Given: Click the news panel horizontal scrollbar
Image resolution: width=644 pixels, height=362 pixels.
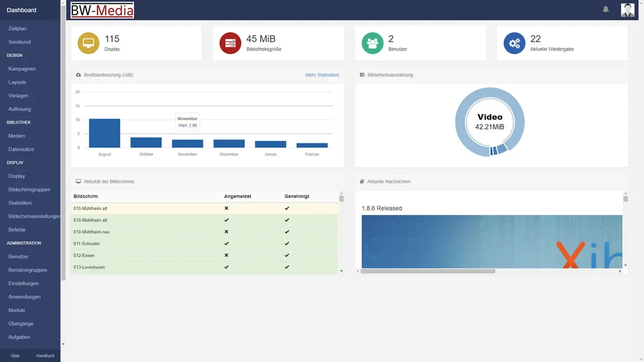Looking at the screenshot, I should (x=428, y=271).
